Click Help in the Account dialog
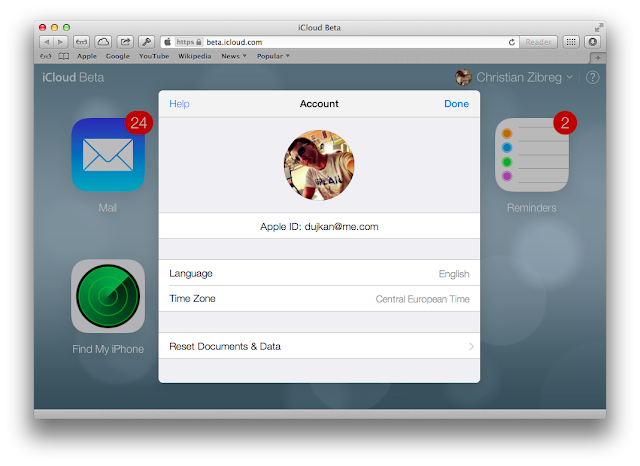Screen dimensions: 640x466 tap(179, 104)
